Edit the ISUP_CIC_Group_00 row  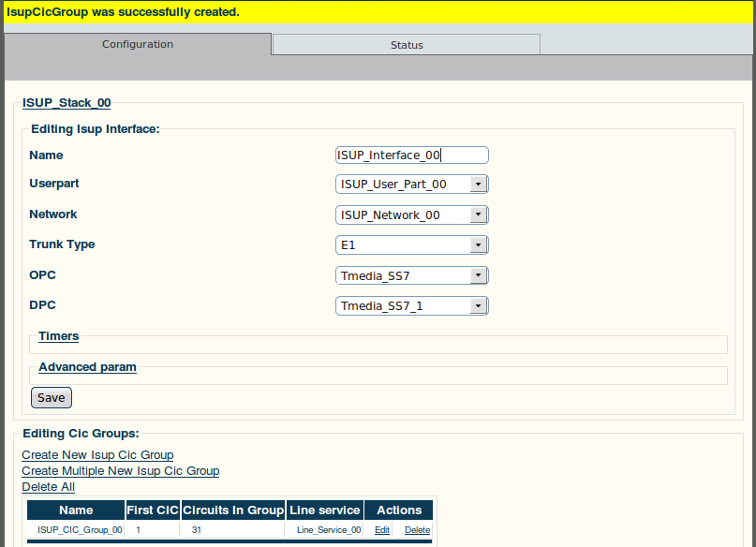[382, 529]
